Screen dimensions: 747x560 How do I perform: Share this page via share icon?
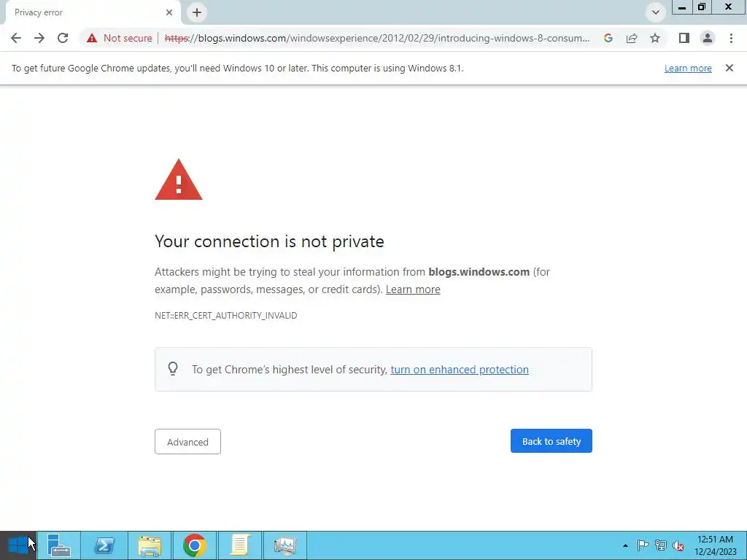(632, 38)
